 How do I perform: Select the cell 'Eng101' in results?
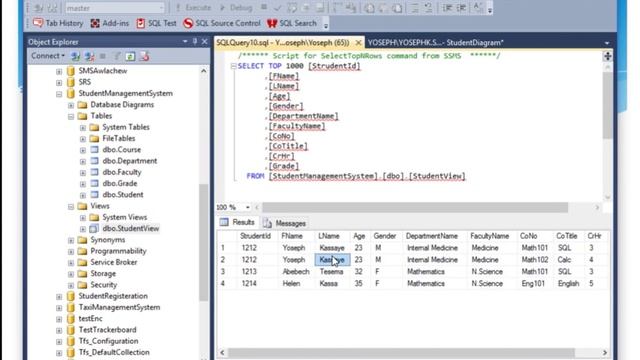point(533,284)
